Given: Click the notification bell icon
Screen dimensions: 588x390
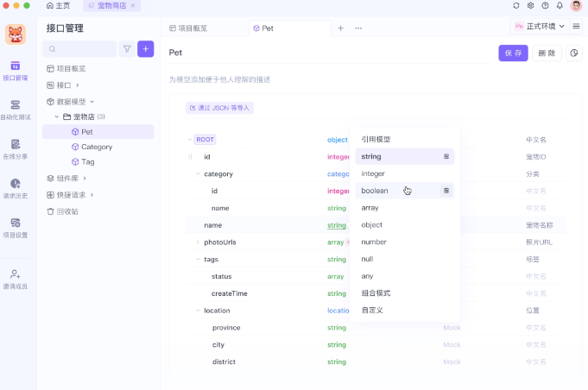Looking at the screenshot, I should point(560,5).
